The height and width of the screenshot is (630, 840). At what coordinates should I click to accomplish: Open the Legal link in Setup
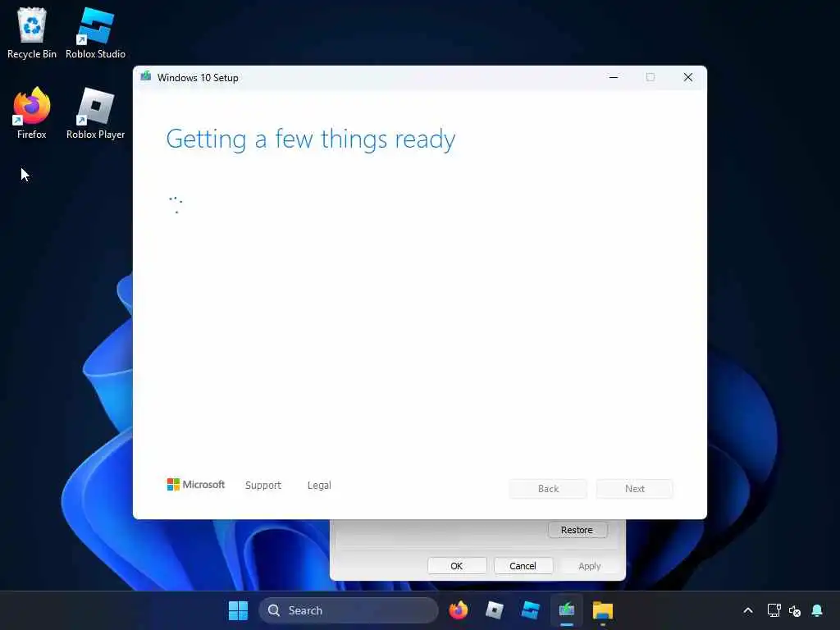(x=319, y=485)
